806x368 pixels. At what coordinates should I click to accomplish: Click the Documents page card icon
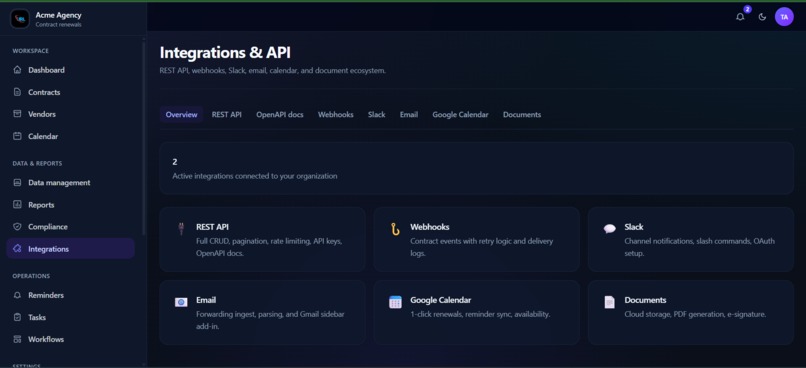click(609, 302)
